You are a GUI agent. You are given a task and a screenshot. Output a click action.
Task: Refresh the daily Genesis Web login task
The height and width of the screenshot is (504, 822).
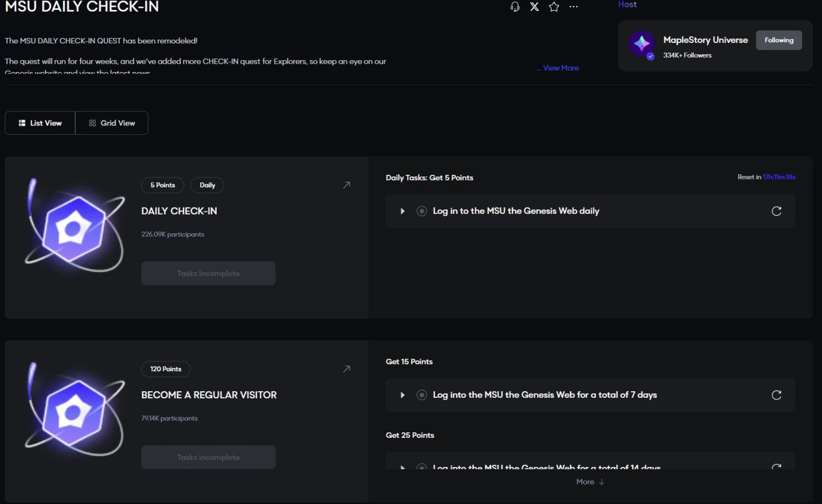[x=776, y=211]
